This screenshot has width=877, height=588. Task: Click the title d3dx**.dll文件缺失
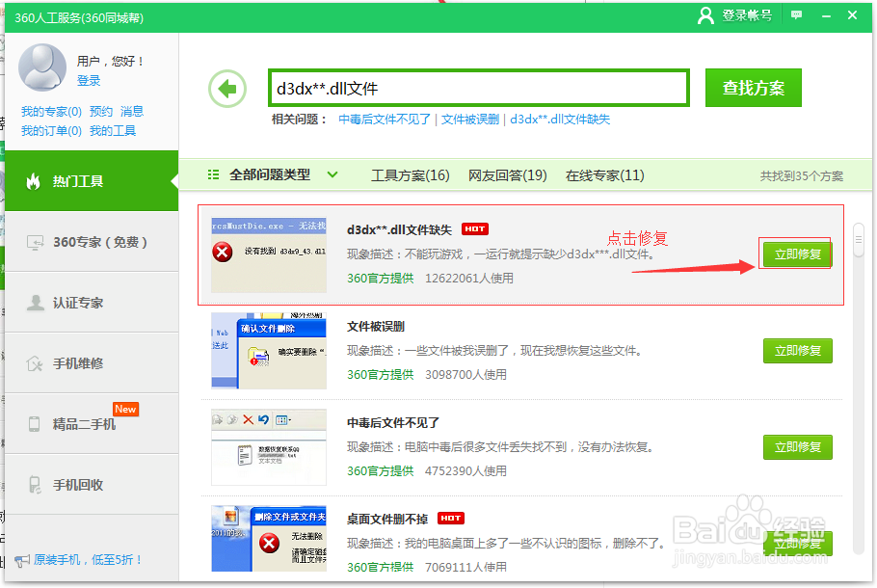tap(399, 230)
